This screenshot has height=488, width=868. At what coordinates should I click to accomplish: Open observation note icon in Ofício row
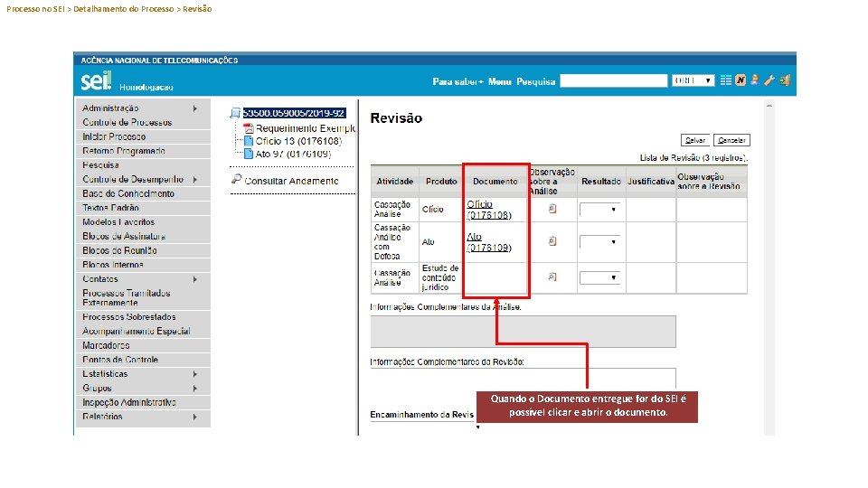tap(552, 209)
